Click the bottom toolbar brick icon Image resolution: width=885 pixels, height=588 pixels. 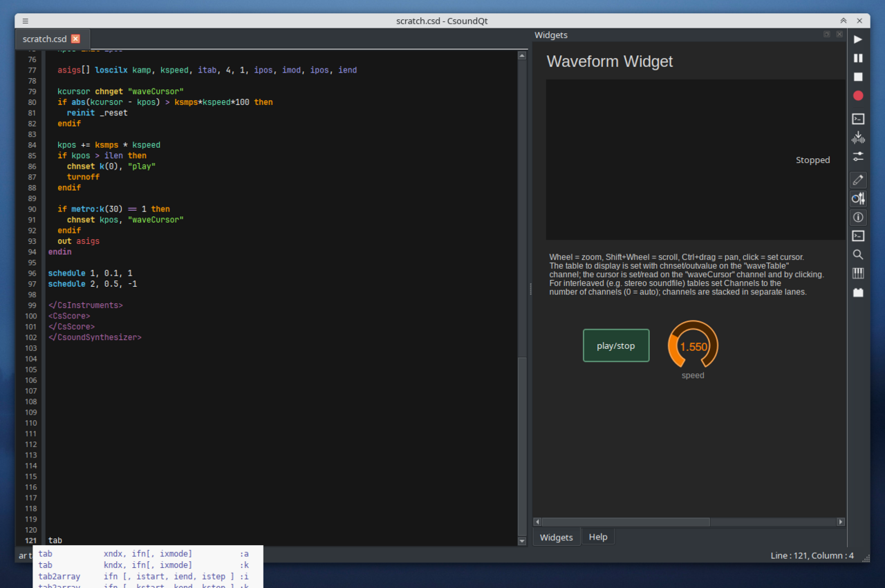[x=858, y=292]
